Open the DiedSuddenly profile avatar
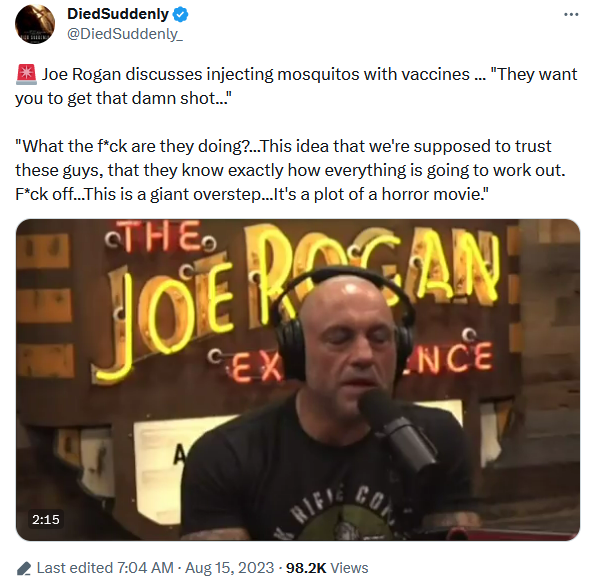Viewport: 596px width, 588px height. click(35, 24)
